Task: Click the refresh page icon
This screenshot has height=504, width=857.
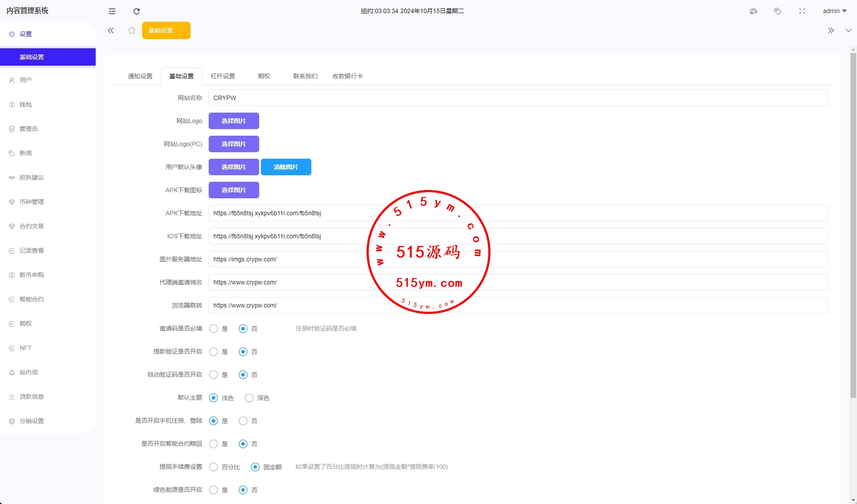Action: point(137,11)
